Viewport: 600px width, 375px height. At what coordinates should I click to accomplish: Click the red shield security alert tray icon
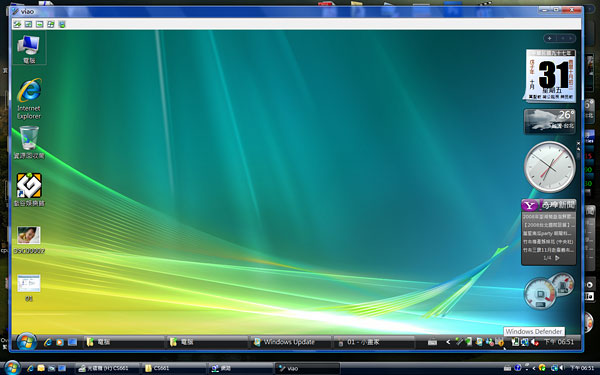[x=535, y=342]
